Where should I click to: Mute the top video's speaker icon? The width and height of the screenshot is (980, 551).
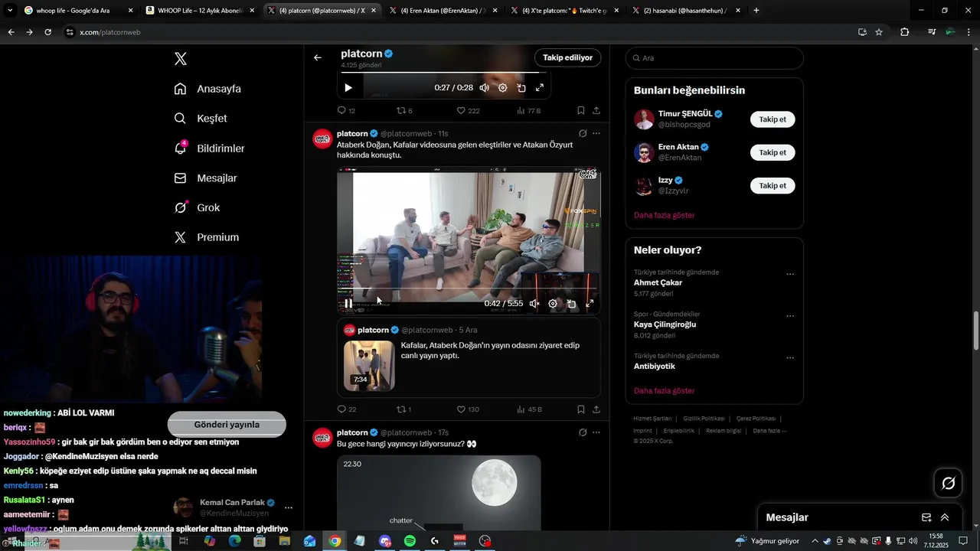click(x=484, y=88)
